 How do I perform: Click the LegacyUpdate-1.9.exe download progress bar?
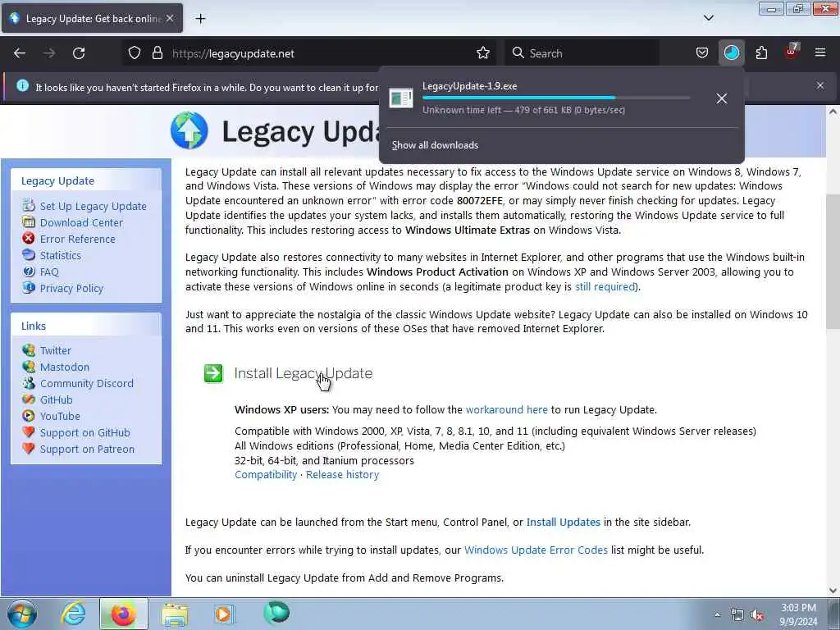(x=555, y=98)
